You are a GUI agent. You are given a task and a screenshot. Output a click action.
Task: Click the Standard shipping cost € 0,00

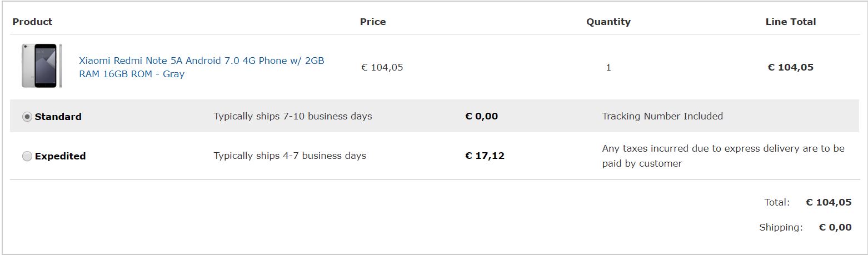coord(481,116)
